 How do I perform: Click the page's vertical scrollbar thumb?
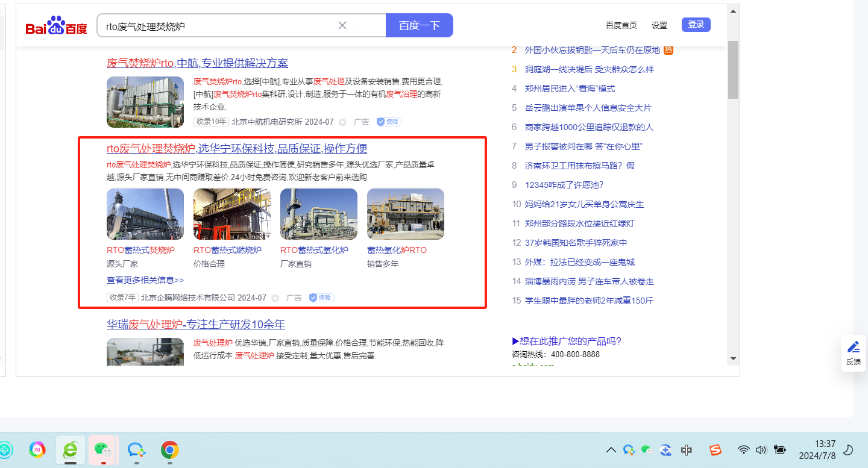(733, 69)
